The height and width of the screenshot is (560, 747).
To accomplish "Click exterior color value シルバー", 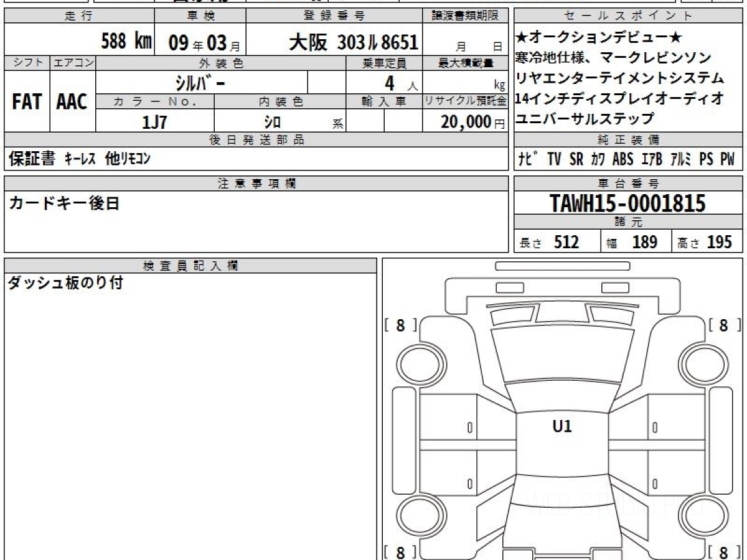I will tap(200, 82).
